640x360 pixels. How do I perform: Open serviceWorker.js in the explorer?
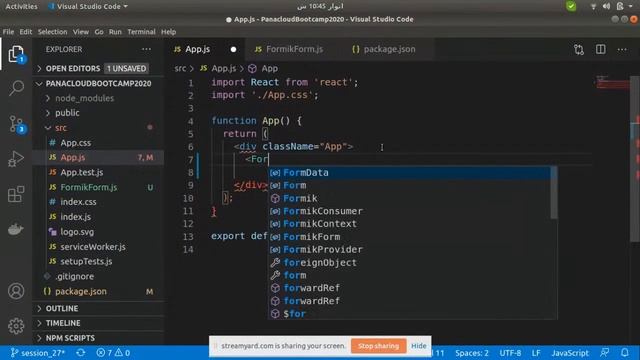click(98, 247)
